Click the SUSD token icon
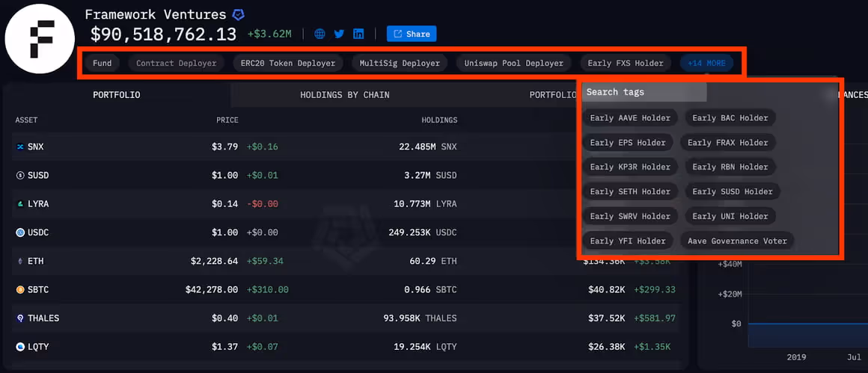 [20, 175]
